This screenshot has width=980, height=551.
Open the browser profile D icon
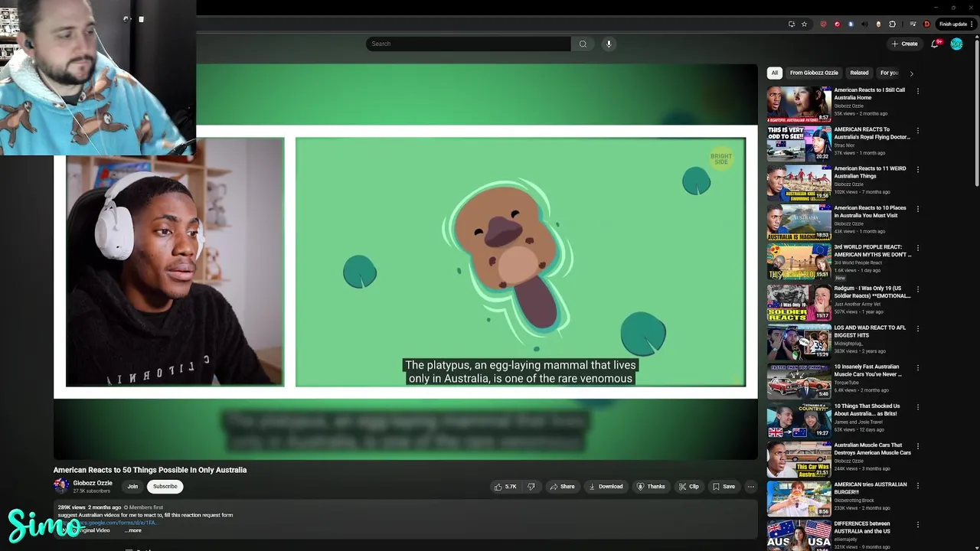tap(926, 24)
